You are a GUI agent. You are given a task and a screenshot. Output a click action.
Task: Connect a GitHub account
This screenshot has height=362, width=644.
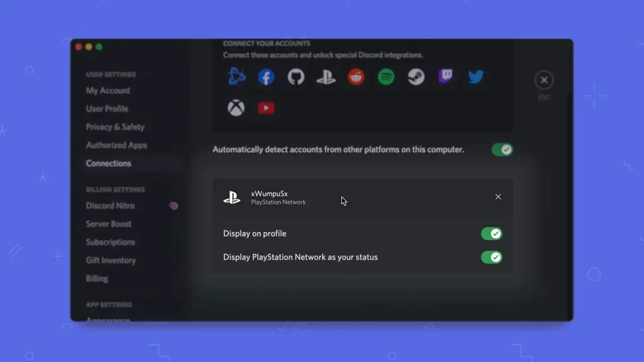click(x=295, y=77)
